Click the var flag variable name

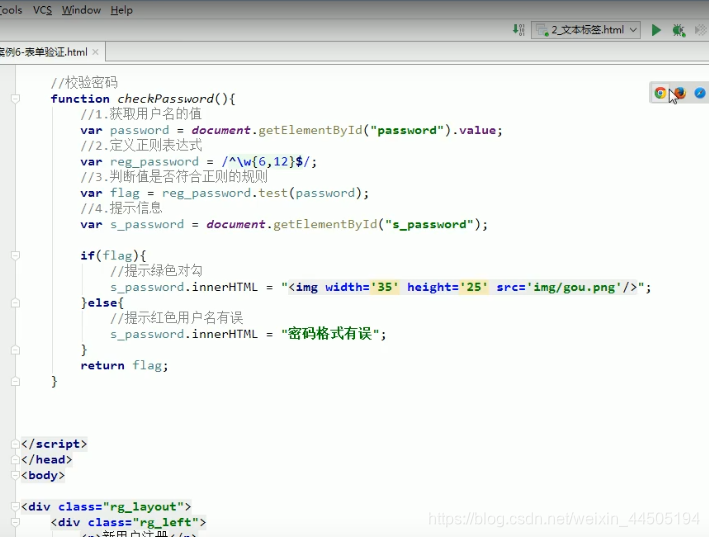click(x=125, y=193)
